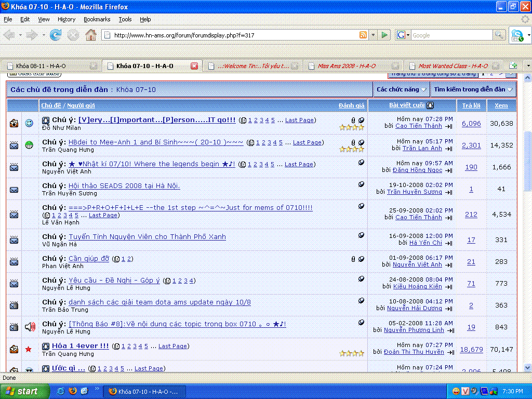Click Internet Explorer icon in quick launch
532x399 pixels.
tap(61, 391)
